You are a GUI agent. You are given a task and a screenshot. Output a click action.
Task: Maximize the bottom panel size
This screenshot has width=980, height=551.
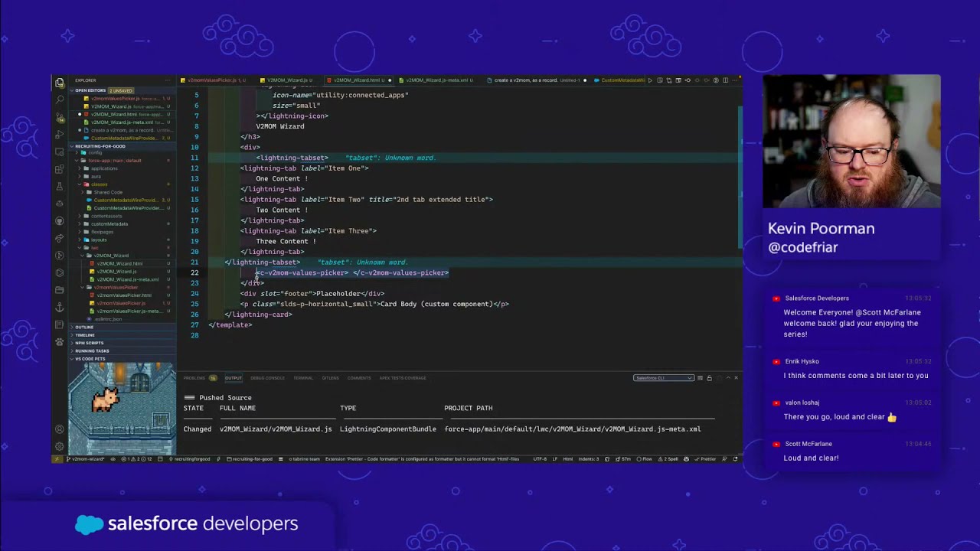pos(727,378)
